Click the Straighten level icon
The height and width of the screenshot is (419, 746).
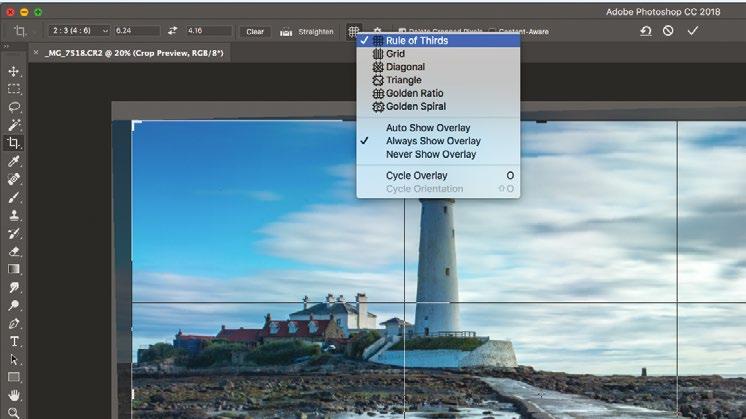pos(285,32)
